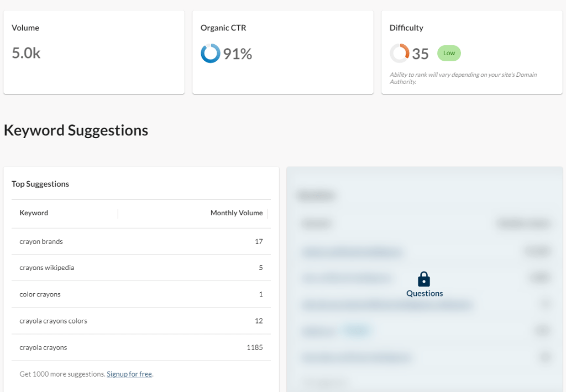Screen dimensions: 566x392
Task: Click the 91% Organic CTR value
Action: click(238, 54)
